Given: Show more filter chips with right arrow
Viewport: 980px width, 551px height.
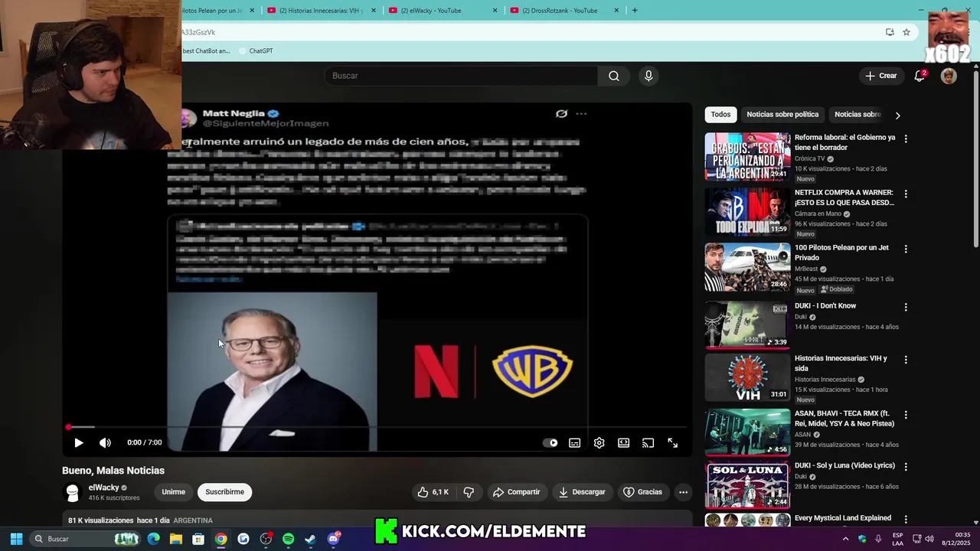Looking at the screenshot, I should click(x=897, y=115).
